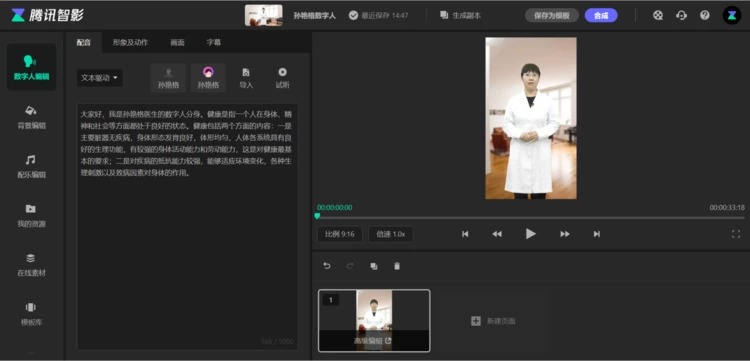
Task: Enter fullscreen preview mode
Action: pyautogui.click(x=736, y=234)
